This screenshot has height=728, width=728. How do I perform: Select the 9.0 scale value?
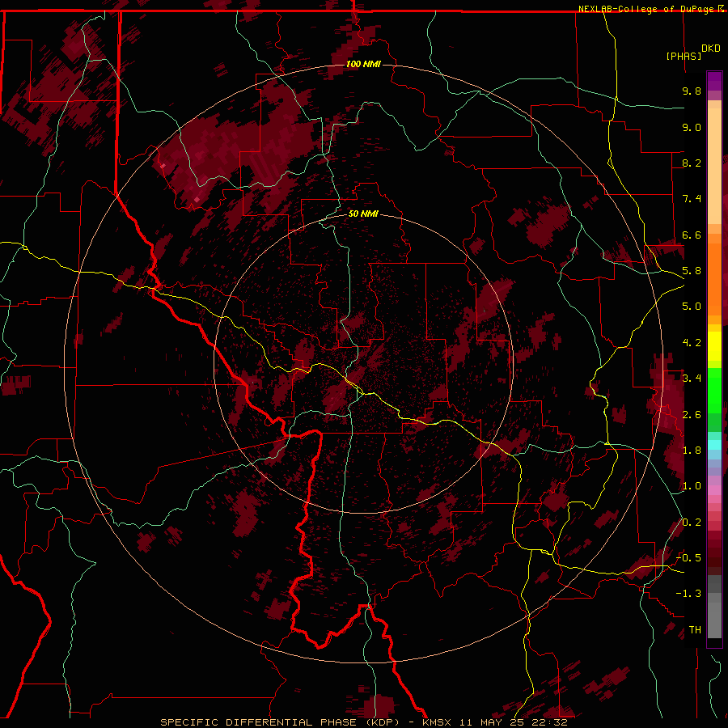[692, 127]
